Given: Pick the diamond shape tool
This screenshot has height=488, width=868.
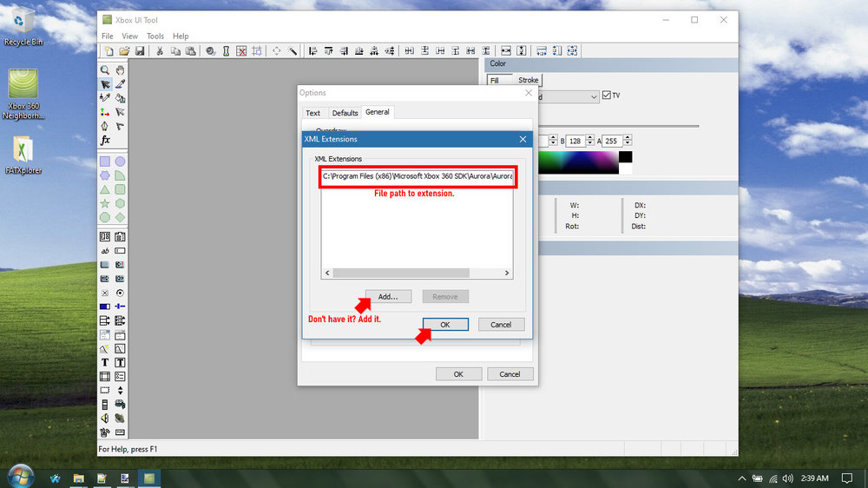Looking at the screenshot, I should point(120,217).
